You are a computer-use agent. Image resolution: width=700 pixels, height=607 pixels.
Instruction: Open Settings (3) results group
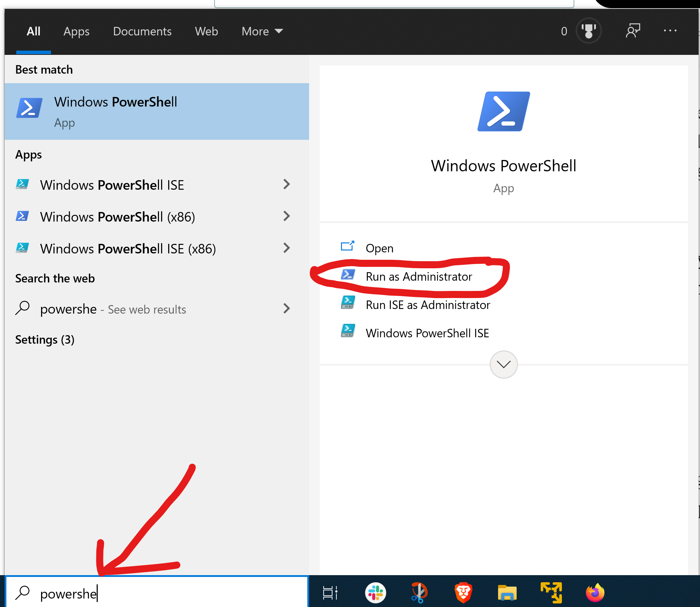point(45,340)
